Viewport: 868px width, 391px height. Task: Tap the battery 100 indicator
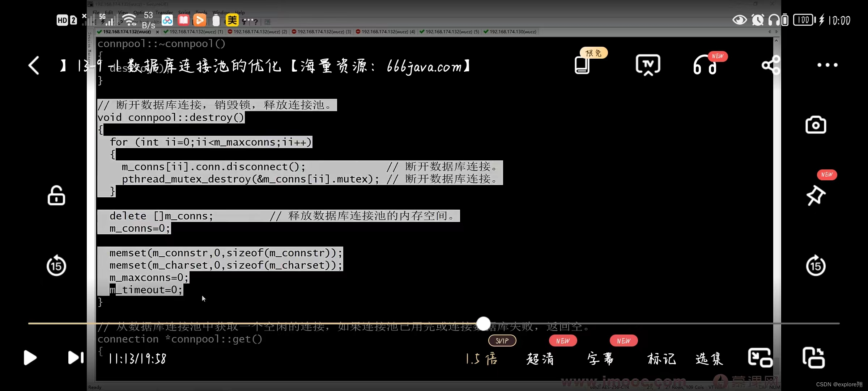(804, 20)
